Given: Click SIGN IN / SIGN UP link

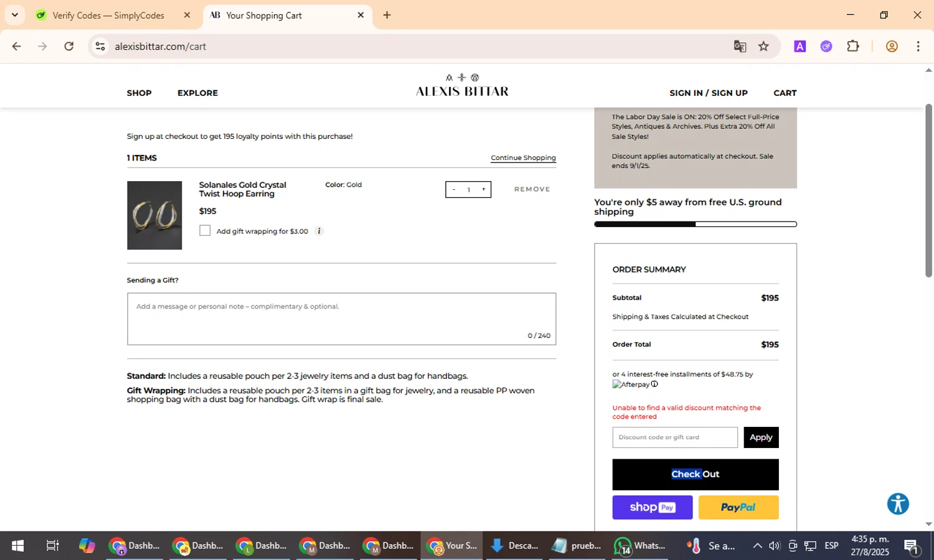Looking at the screenshot, I should [x=709, y=93].
